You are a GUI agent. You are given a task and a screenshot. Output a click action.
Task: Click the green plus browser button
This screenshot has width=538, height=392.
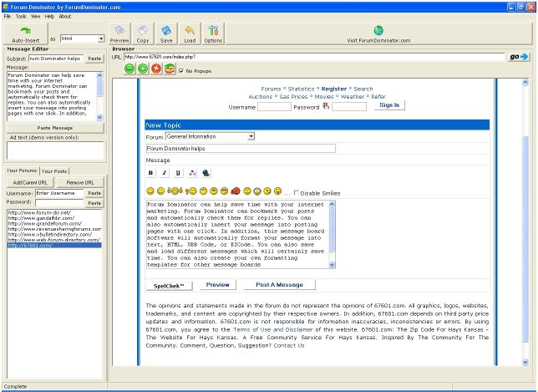[143, 69]
